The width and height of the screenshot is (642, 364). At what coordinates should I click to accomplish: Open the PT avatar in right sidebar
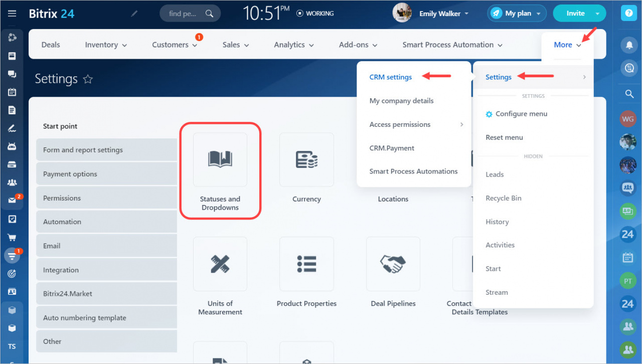(x=628, y=281)
